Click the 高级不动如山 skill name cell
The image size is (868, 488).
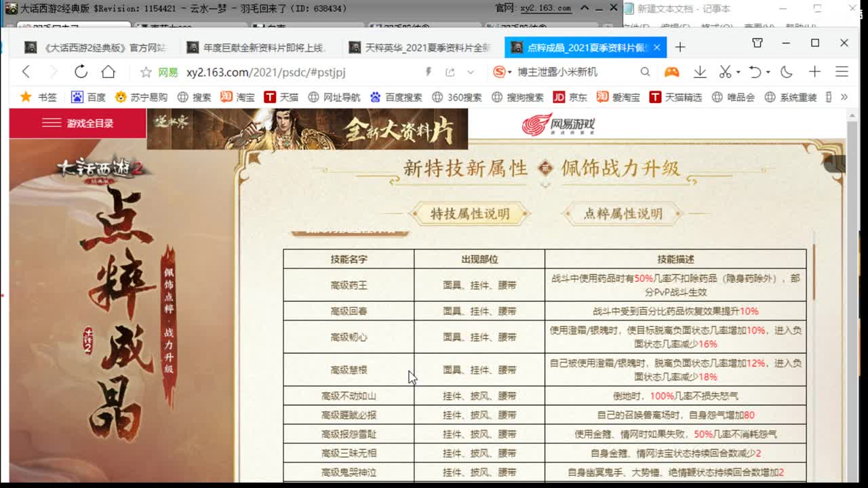pyautogui.click(x=349, y=396)
